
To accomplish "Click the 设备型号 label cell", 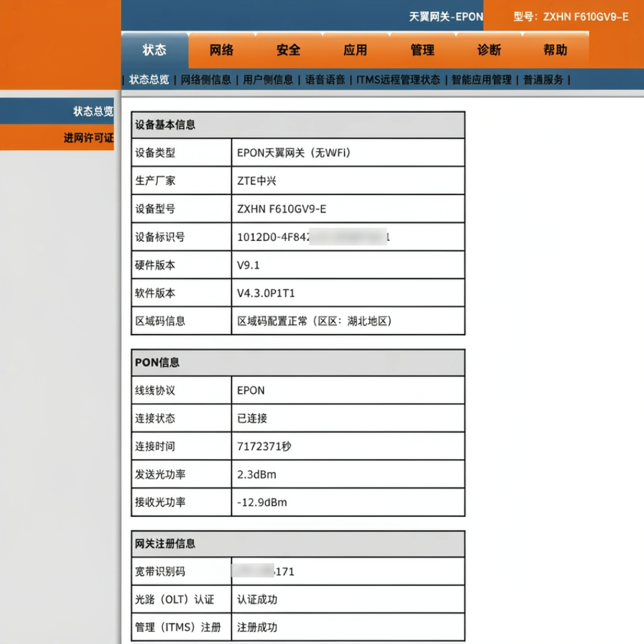I will (x=181, y=209).
